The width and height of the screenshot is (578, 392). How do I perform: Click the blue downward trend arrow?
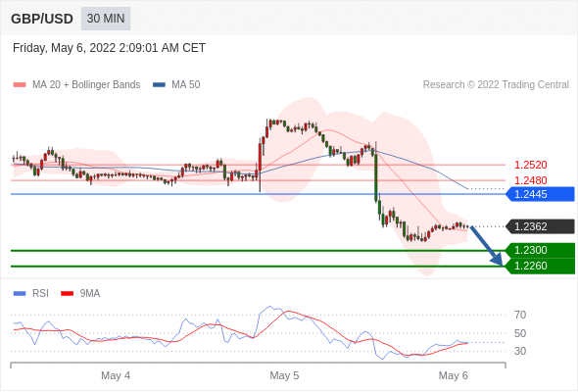(x=487, y=246)
